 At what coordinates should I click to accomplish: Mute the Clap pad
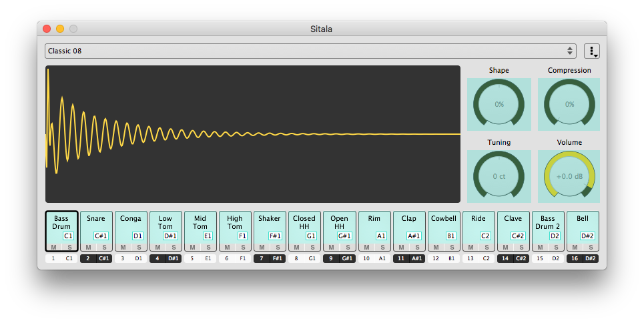tap(401, 248)
